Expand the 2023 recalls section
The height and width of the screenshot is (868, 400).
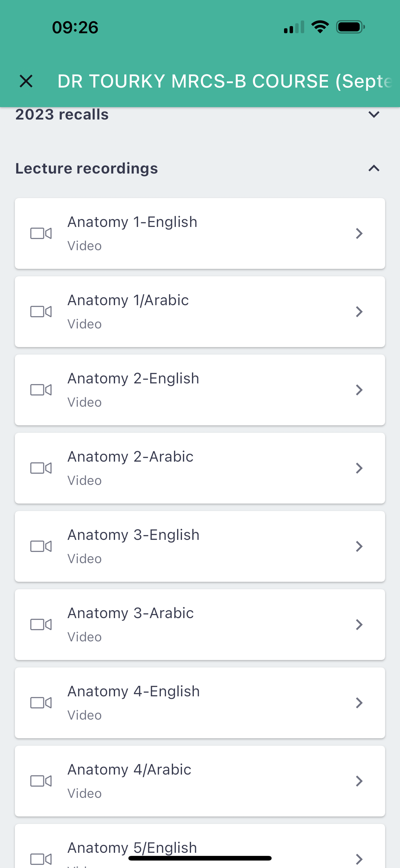coord(374,115)
